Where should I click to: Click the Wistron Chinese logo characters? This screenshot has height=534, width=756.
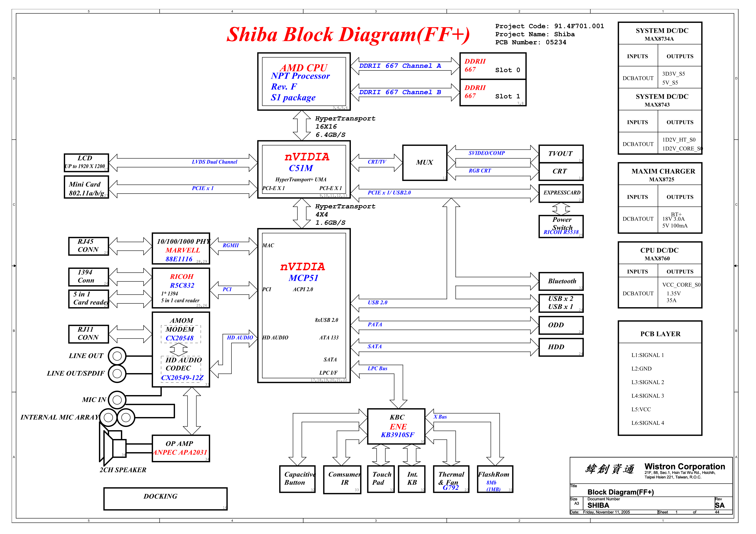[x=610, y=469]
